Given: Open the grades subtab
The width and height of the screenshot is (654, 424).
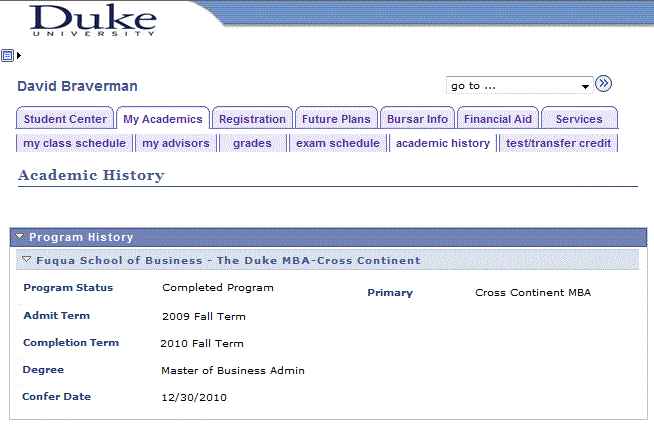Looking at the screenshot, I should tap(252, 143).
